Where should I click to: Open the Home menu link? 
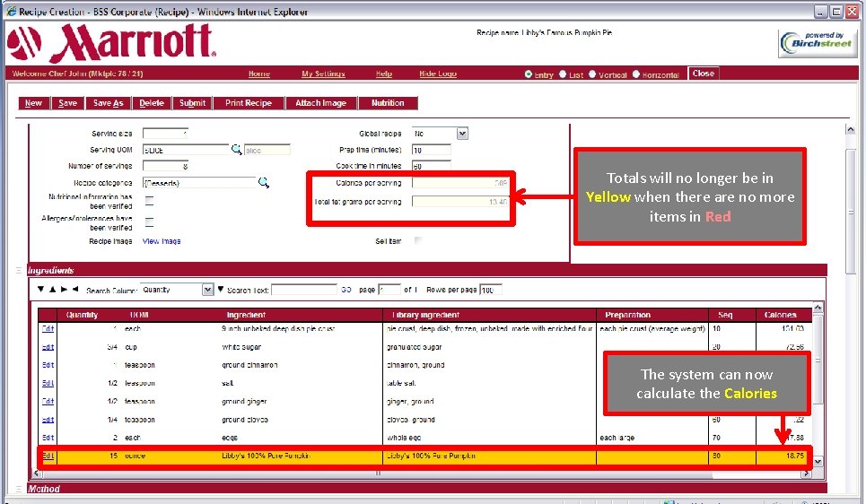click(259, 74)
